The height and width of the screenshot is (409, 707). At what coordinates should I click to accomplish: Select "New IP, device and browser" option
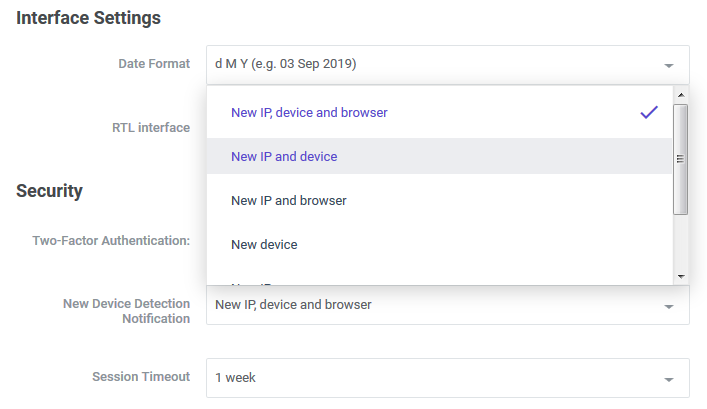(440, 112)
